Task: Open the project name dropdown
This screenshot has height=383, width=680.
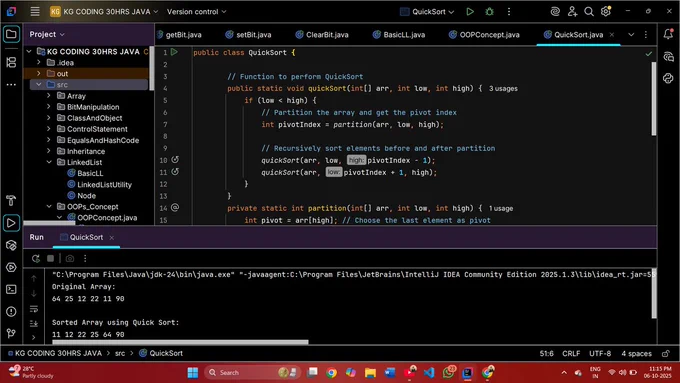Action: 104,12
